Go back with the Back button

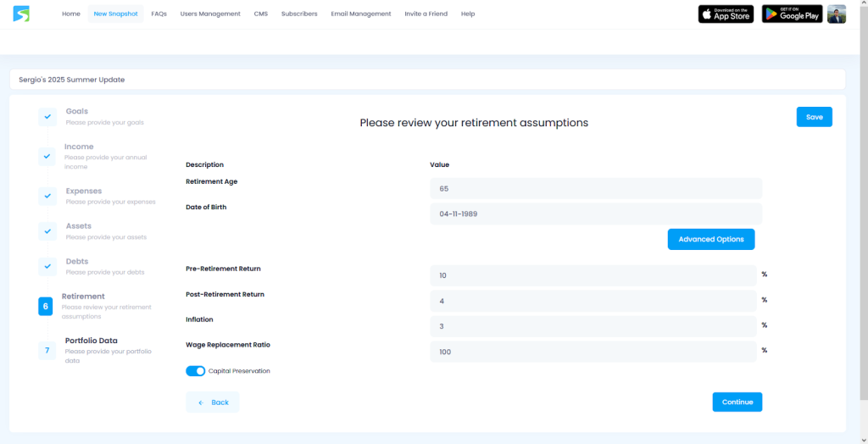coord(213,402)
